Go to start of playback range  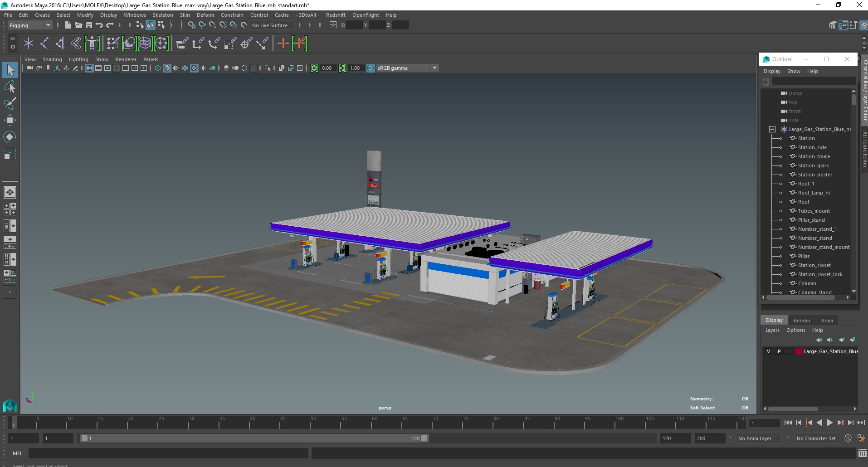[788, 423]
